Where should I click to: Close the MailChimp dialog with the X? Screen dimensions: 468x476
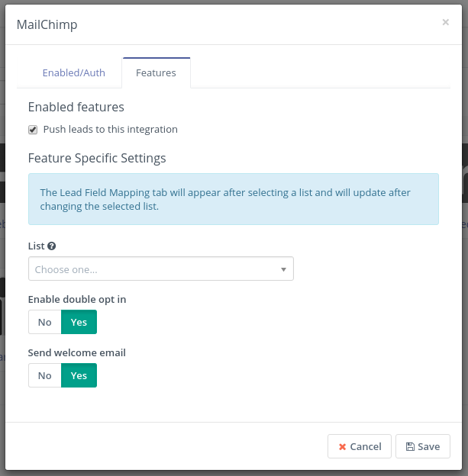(x=445, y=23)
